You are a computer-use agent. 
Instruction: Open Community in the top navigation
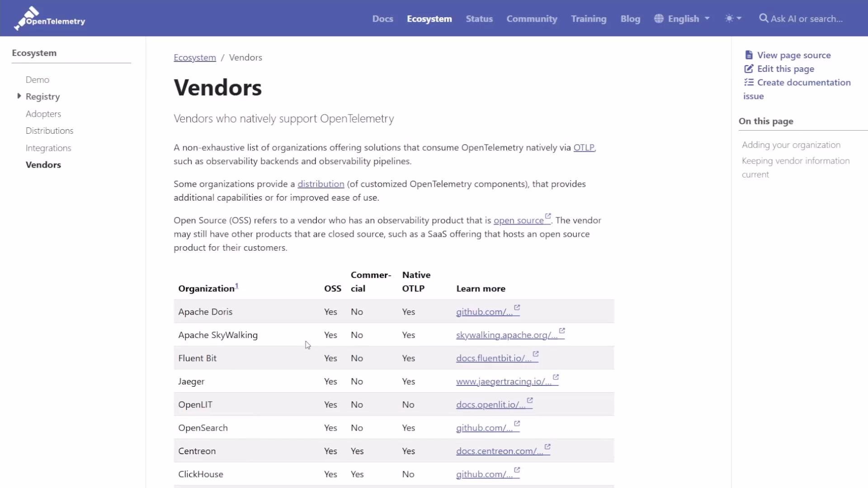click(x=532, y=19)
